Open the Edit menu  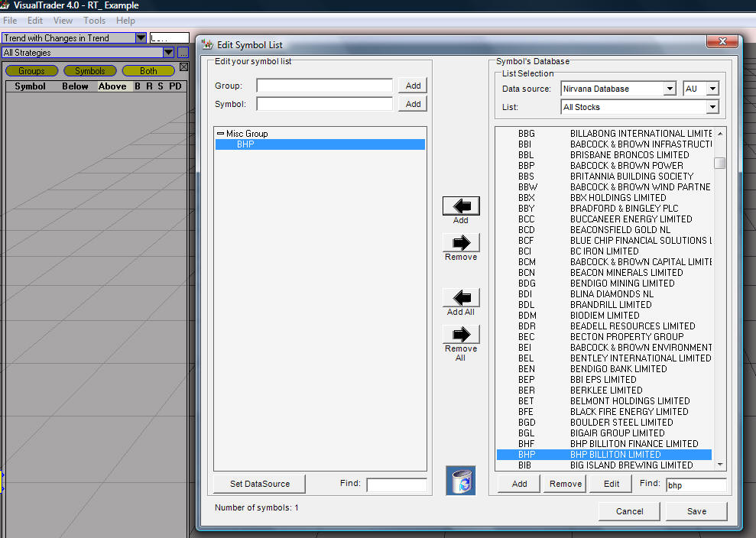[34, 21]
